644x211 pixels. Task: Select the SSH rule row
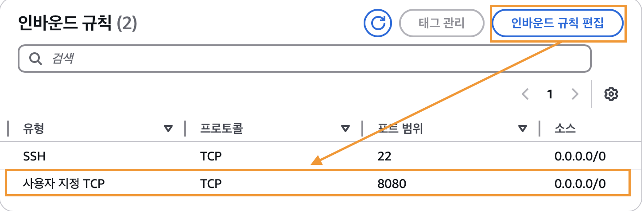pyautogui.click(x=35, y=156)
